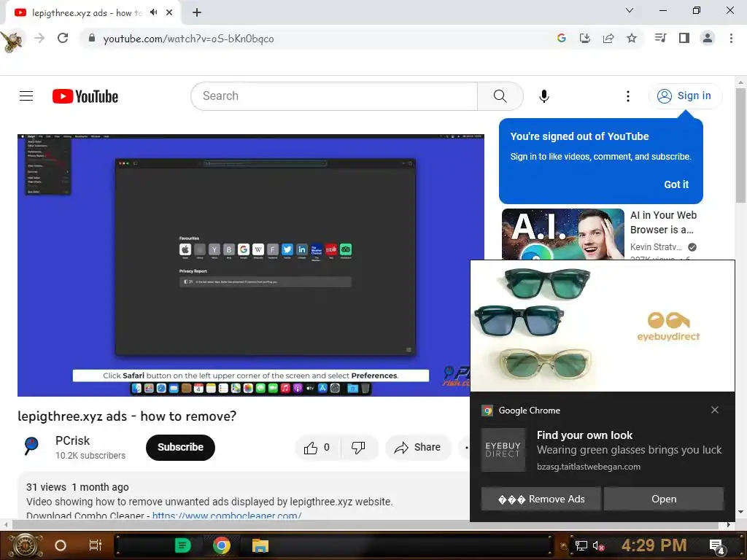Click the Eyebuy Direct notification logo
The width and height of the screenshot is (747, 560).
point(503,450)
